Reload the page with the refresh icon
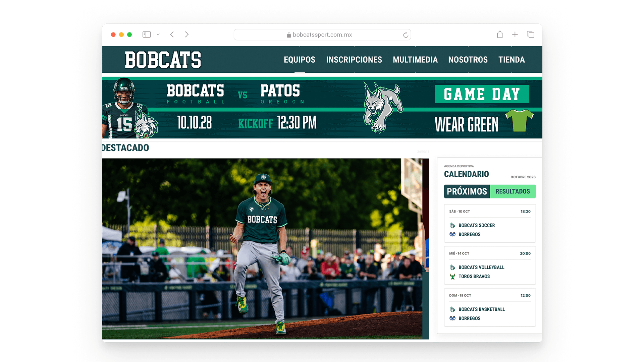 click(406, 35)
